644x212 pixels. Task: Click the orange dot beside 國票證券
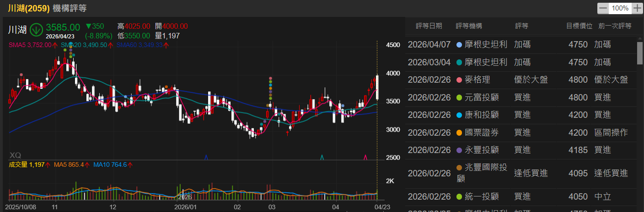459,132
